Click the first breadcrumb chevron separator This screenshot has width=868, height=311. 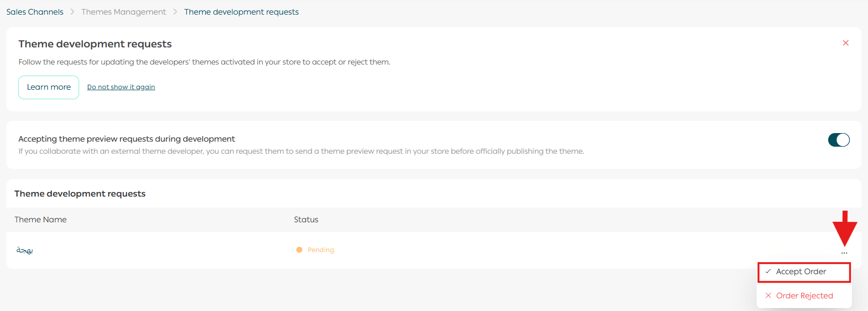[72, 12]
